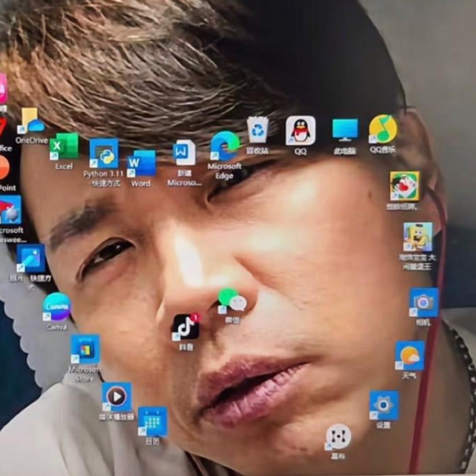Select the Microsoft Minesweeper icon
This screenshot has width=476, height=476.
pos(10,210)
